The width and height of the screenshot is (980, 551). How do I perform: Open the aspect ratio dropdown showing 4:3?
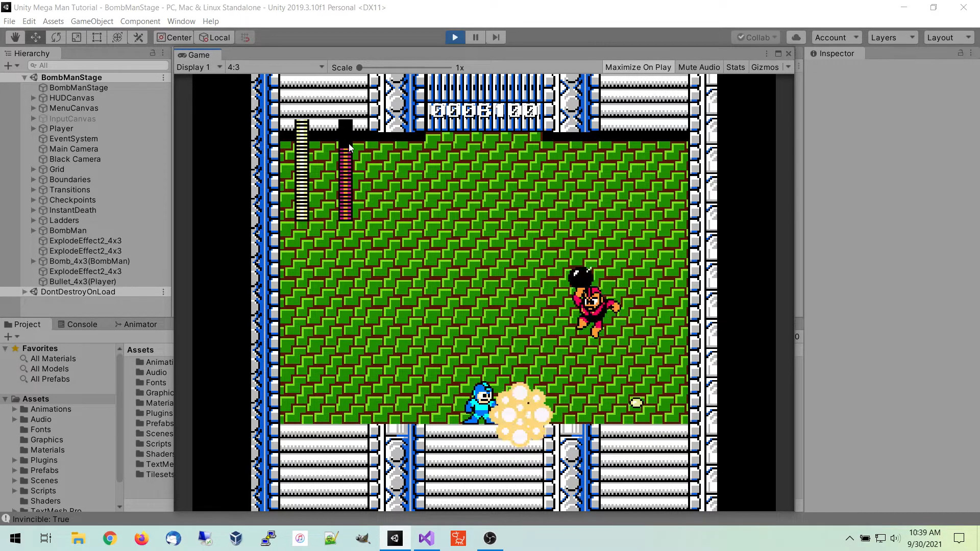click(x=276, y=67)
